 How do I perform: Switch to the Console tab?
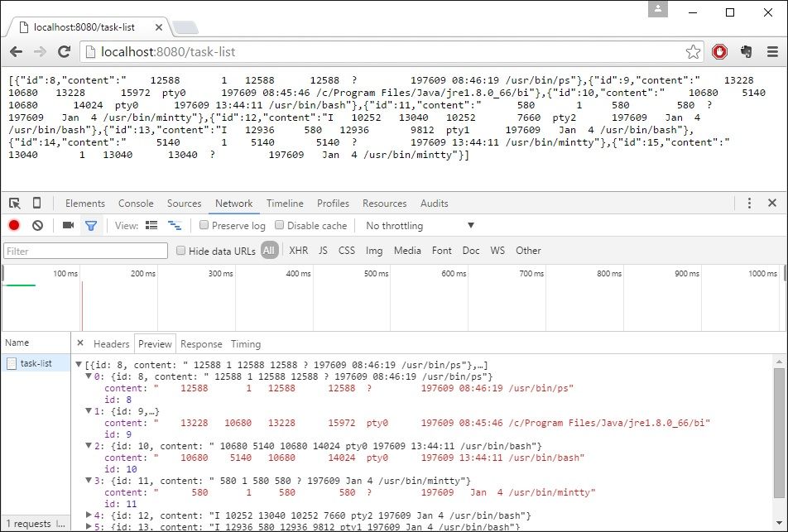[136, 204]
